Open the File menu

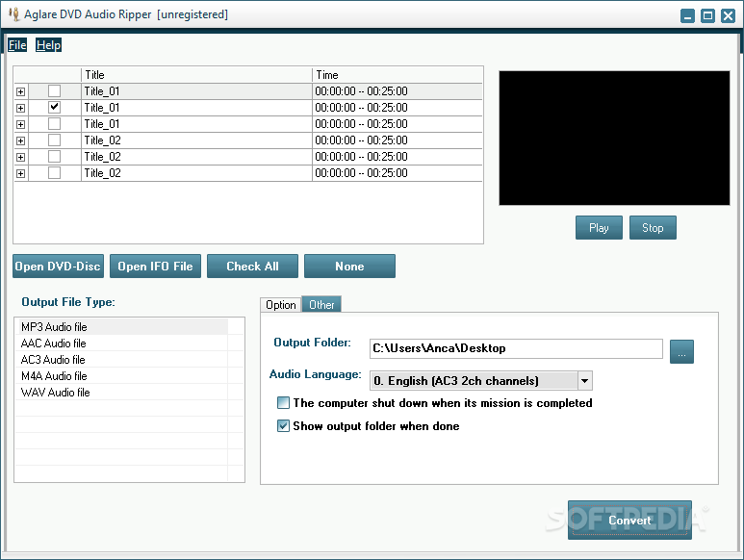(x=17, y=45)
